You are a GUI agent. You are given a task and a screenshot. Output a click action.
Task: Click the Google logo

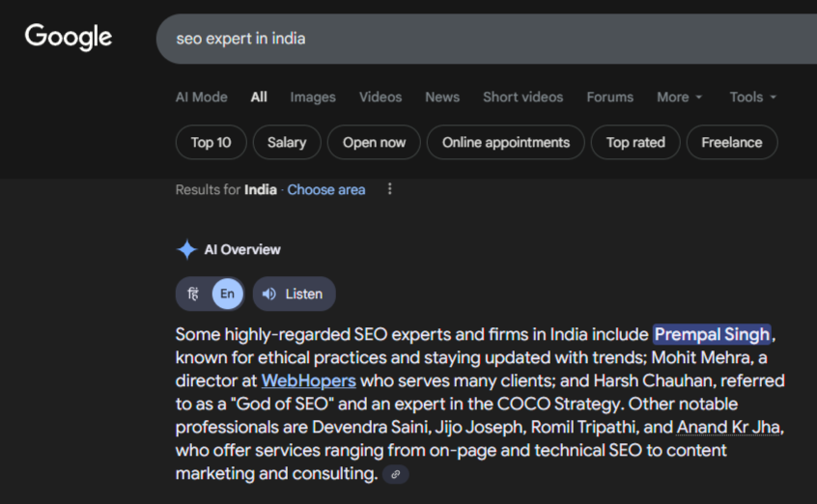(x=69, y=37)
